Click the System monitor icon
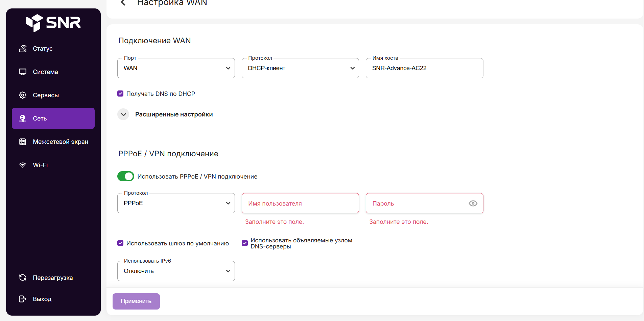 tap(23, 72)
